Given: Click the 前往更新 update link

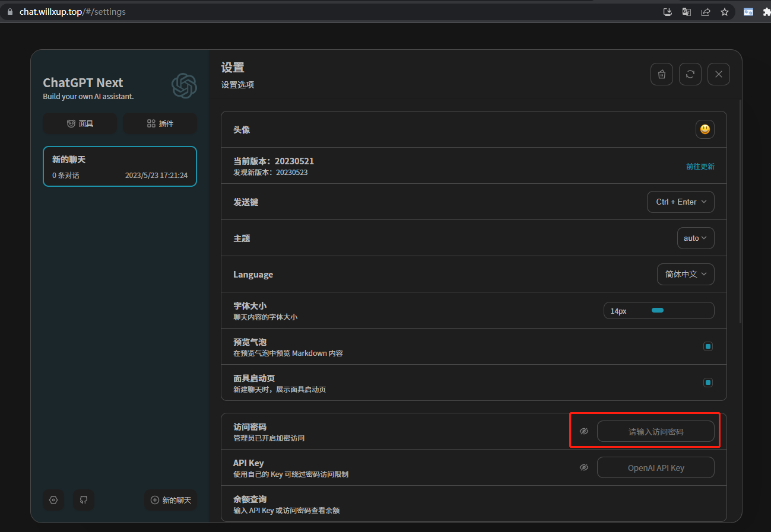Looking at the screenshot, I should tap(700, 167).
